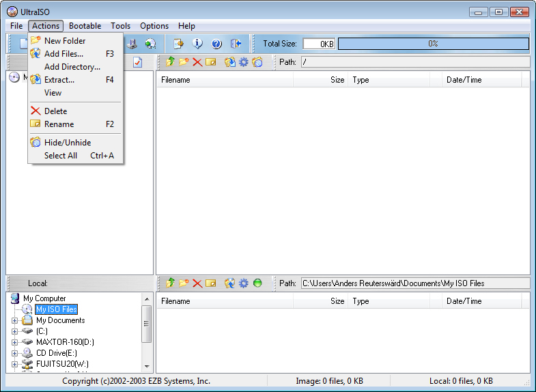Viewport: 536px width, 392px height.
Task: Sort the image file list by the Filename column
Action: pyautogui.click(x=225, y=80)
